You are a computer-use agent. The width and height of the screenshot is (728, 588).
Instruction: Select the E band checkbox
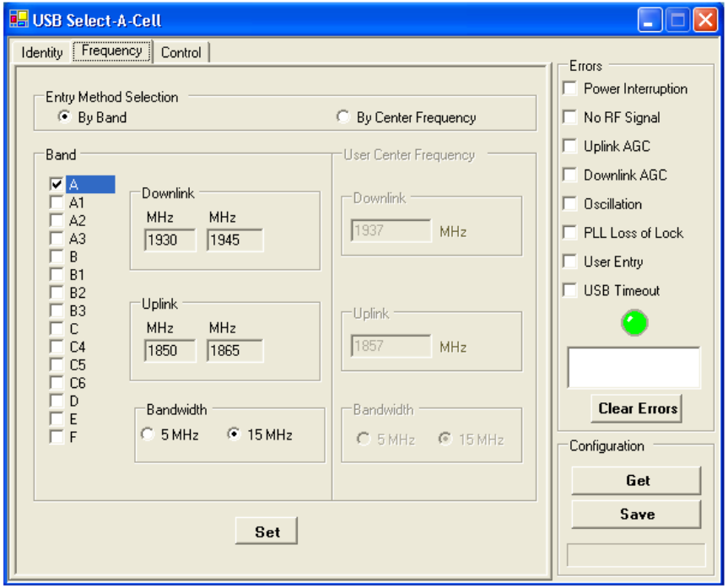[x=57, y=419]
